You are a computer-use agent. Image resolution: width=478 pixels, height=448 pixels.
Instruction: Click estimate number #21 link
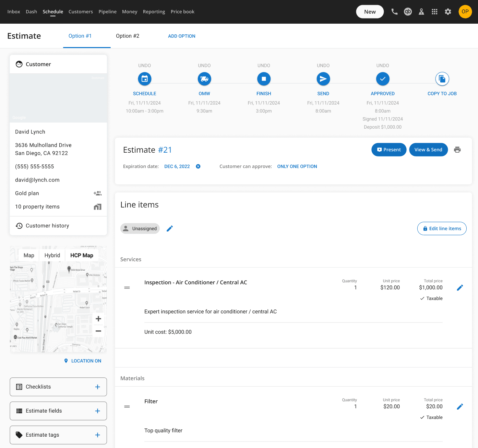pos(165,150)
